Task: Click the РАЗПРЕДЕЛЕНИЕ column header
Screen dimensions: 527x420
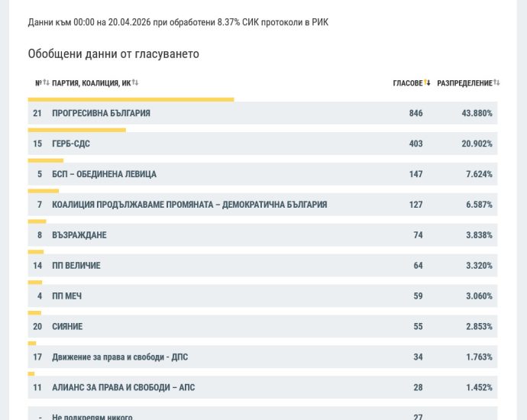Action: coord(464,83)
